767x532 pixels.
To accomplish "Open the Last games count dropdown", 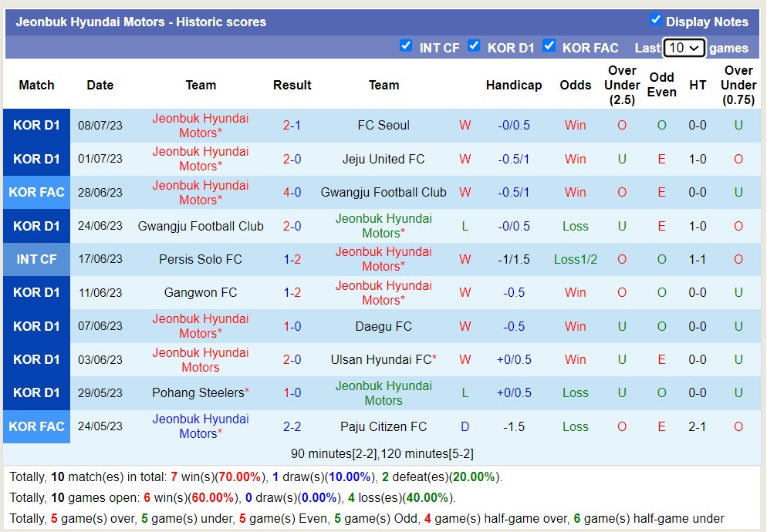I will pyautogui.click(x=684, y=48).
